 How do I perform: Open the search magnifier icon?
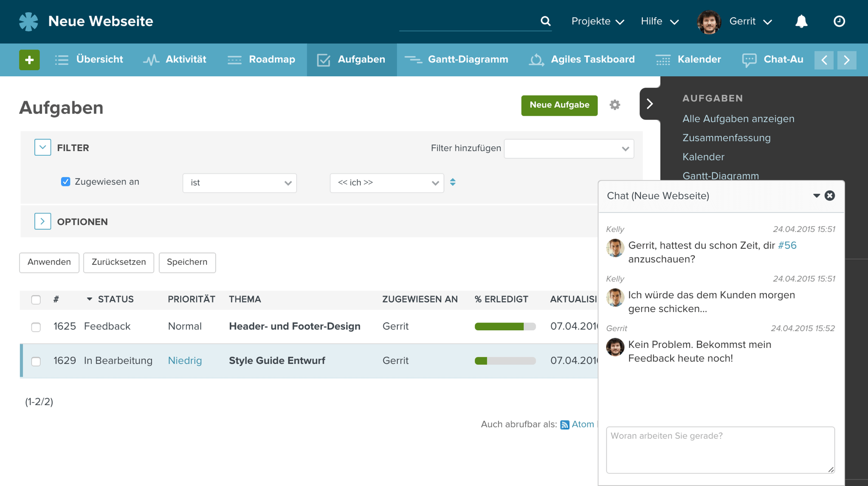pyautogui.click(x=545, y=21)
